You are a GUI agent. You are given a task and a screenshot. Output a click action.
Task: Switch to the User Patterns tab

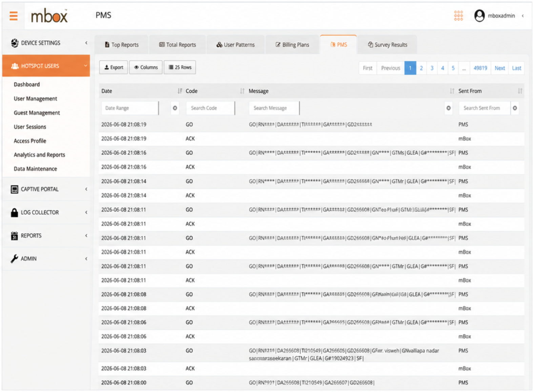tap(235, 45)
